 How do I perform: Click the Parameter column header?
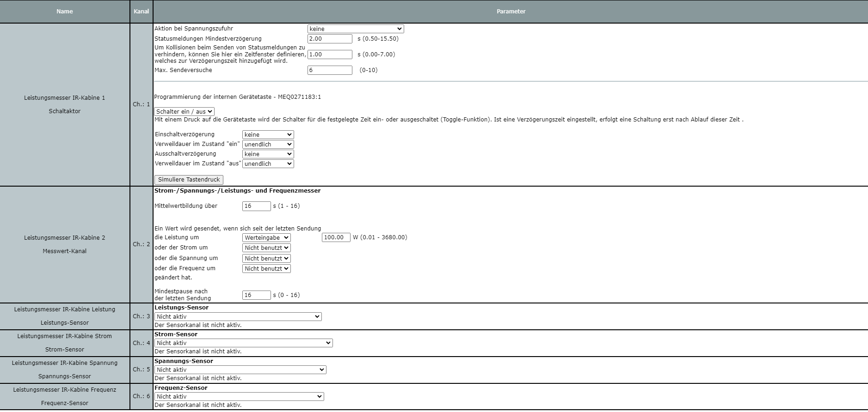pos(511,12)
